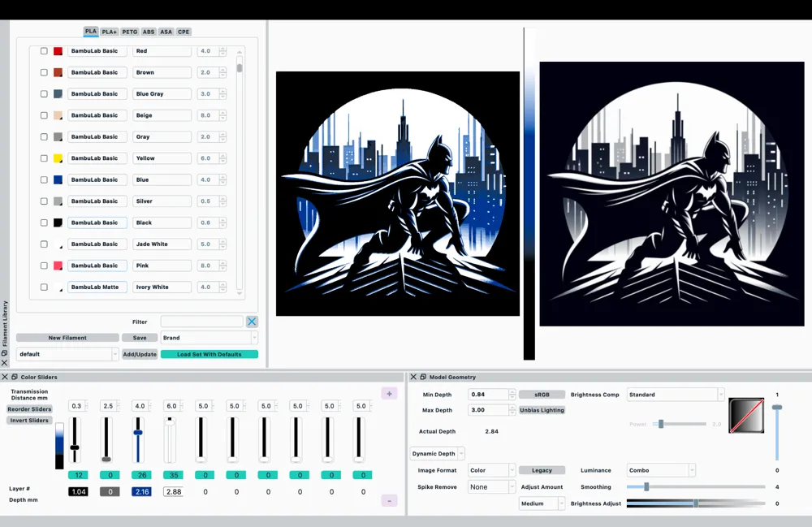
Task: Increment Min Depth using the up stepper arrow
Action: (514, 391)
